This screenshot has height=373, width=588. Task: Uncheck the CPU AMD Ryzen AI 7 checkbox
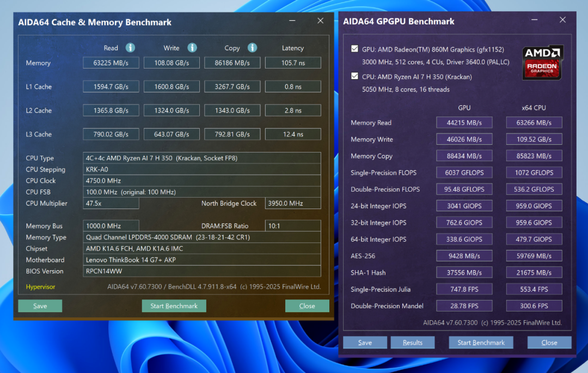[354, 76]
